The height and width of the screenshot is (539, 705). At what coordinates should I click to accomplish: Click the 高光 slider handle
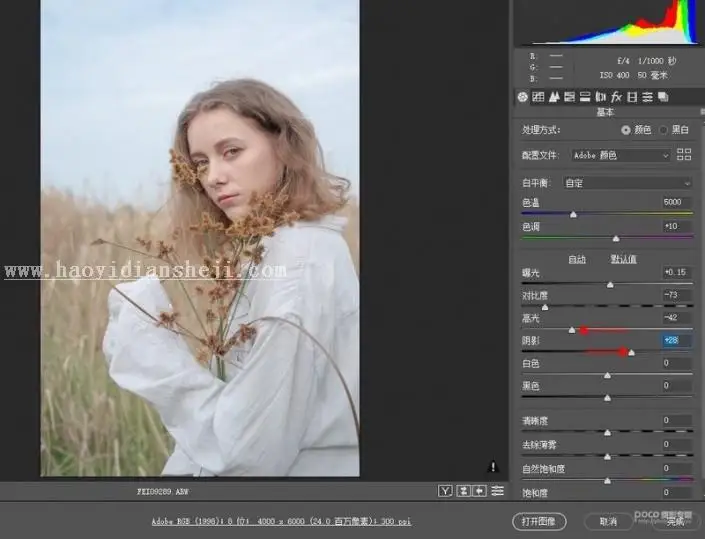click(x=572, y=330)
